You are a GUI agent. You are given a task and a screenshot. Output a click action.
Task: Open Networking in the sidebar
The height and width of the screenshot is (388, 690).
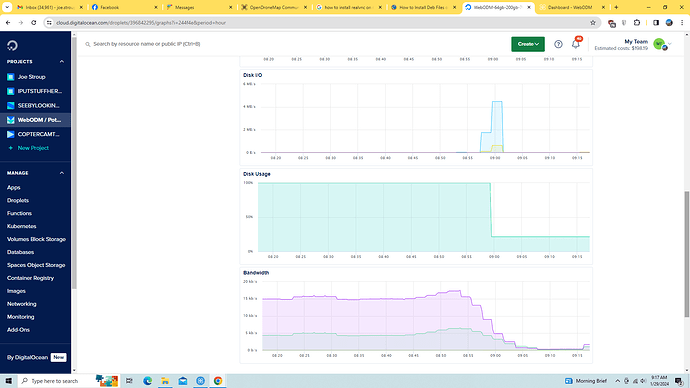(22, 304)
